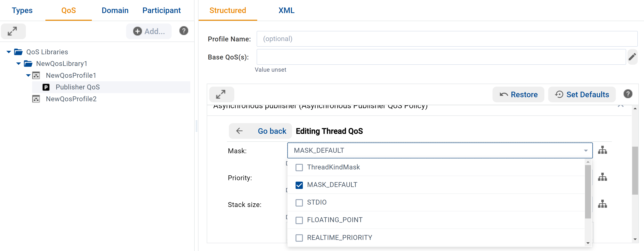Click the inheritance icon beside Priority
This screenshot has width=644, height=251.
pos(602,177)
